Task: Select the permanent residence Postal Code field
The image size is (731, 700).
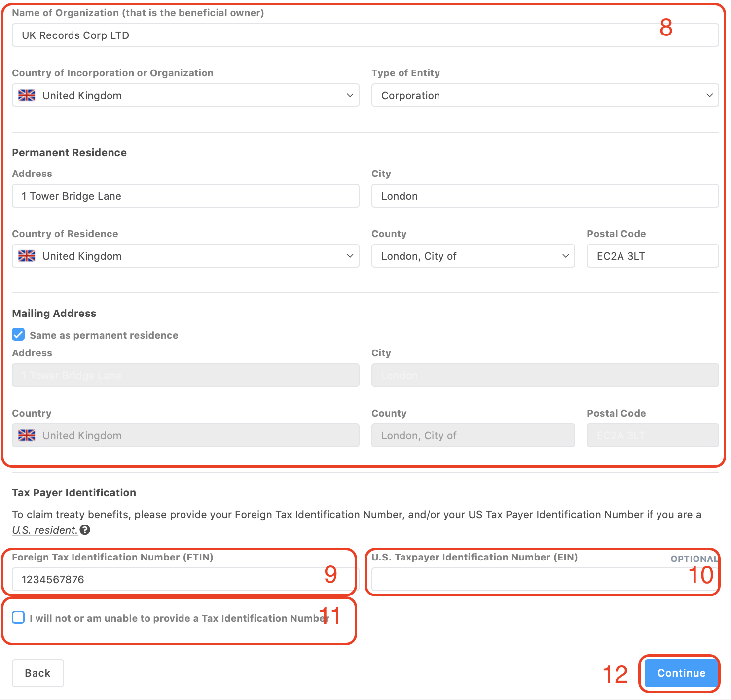Action: tap(652, 256)
